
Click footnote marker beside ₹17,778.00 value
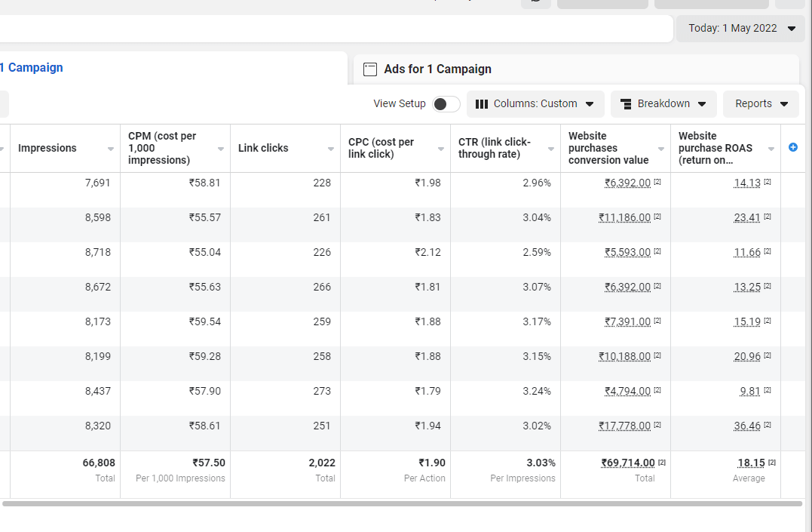657,425
